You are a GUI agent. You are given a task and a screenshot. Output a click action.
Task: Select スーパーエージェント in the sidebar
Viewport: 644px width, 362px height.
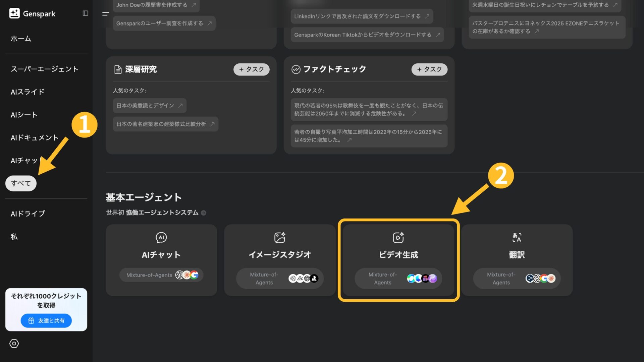click(45, 69)
